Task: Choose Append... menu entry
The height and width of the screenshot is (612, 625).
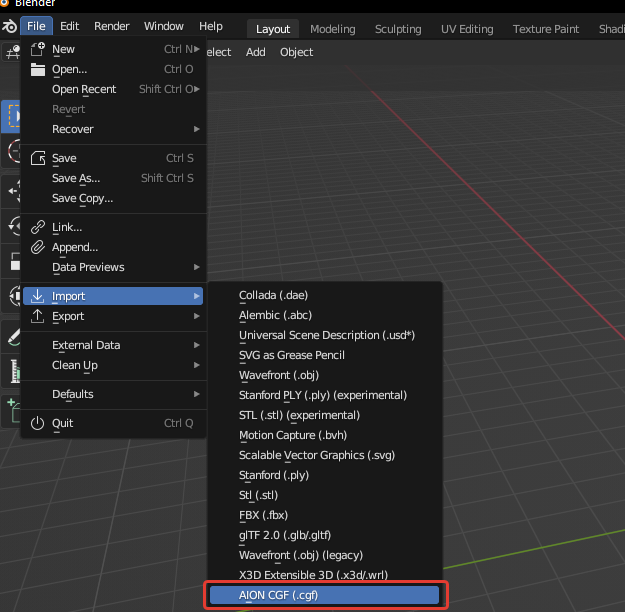Action: 114,247
